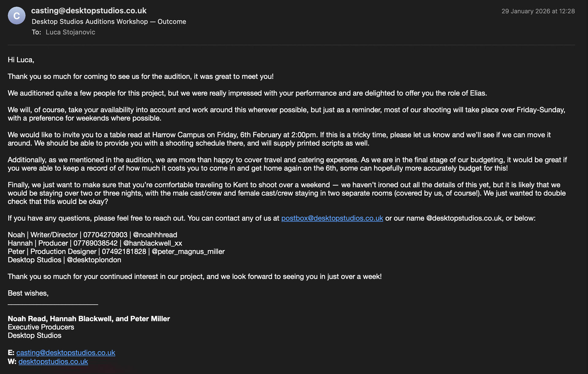Click the 'To:' label in header

[36, 32]
